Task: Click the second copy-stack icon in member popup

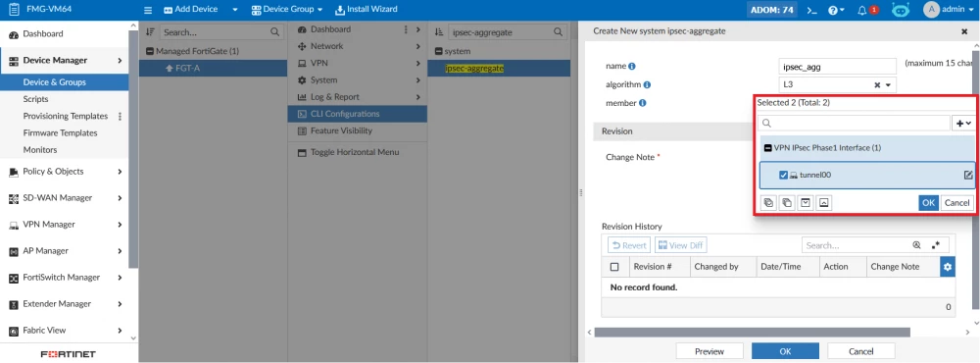Action: coord(787,202)
